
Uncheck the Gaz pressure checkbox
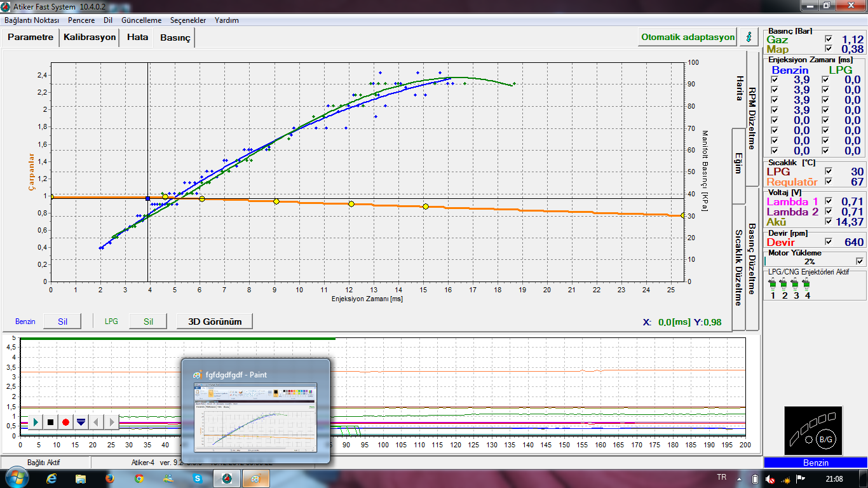click(828, 39)
